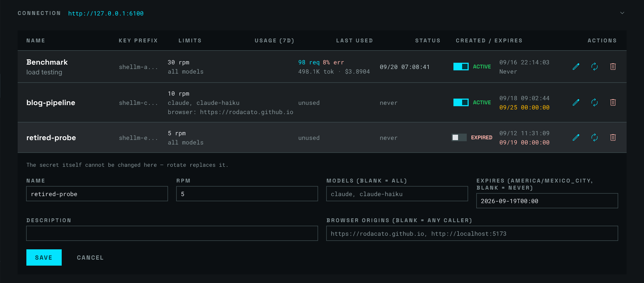
Task: Click the retired-probe key name in table
Action: 51,137
